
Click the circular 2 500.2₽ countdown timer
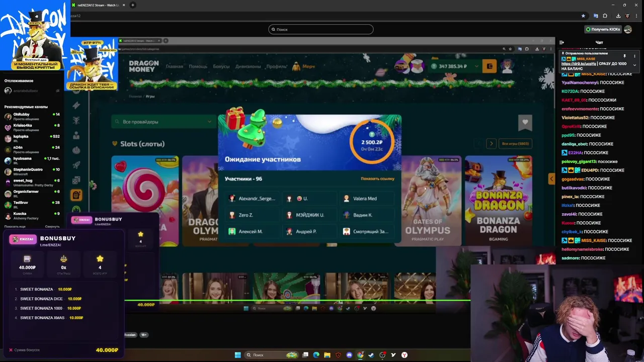pyautogui.click(x=372, y=141)
